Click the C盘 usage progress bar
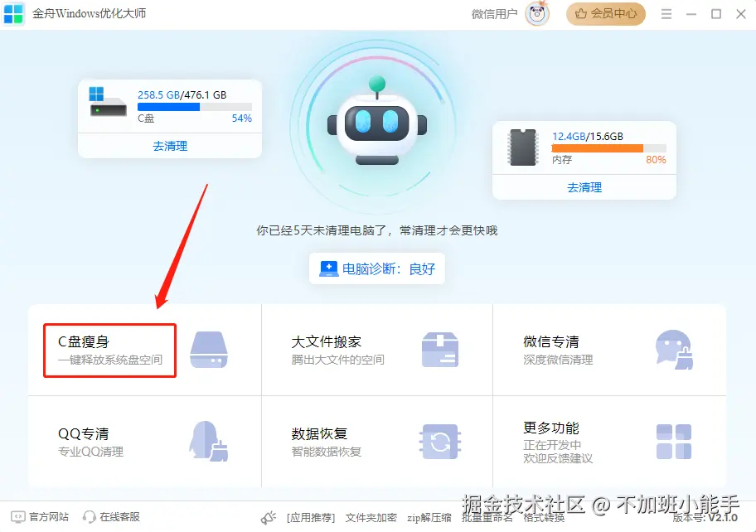The height and width of the screenshot is (532, 756). click(195, 107)
